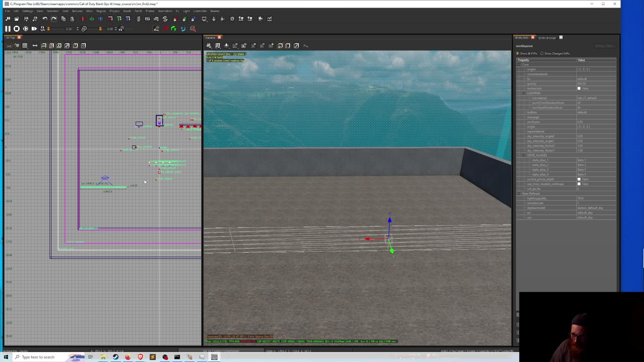Collapse the Core property group
The height and width of the screenshot is (362, 644).
[519, 64]
